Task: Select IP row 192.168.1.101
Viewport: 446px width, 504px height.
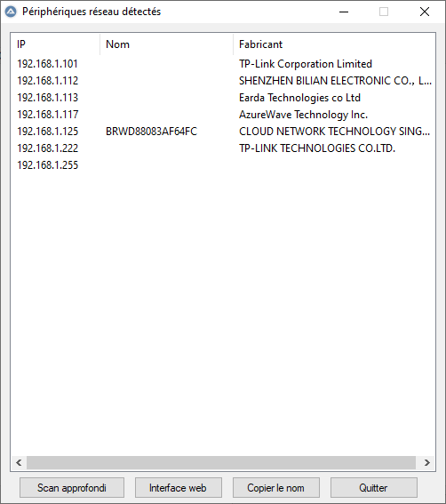Action: (48, 64)
